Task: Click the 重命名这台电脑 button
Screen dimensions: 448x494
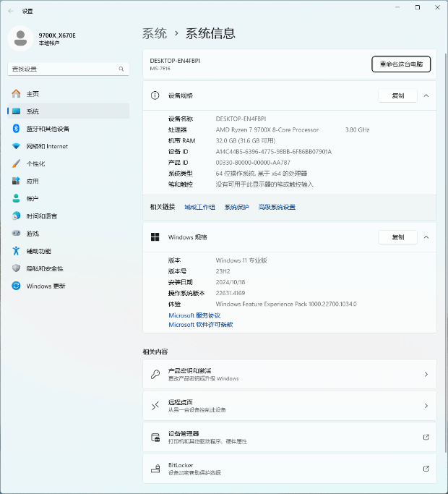Action: (x=401, y=64)
